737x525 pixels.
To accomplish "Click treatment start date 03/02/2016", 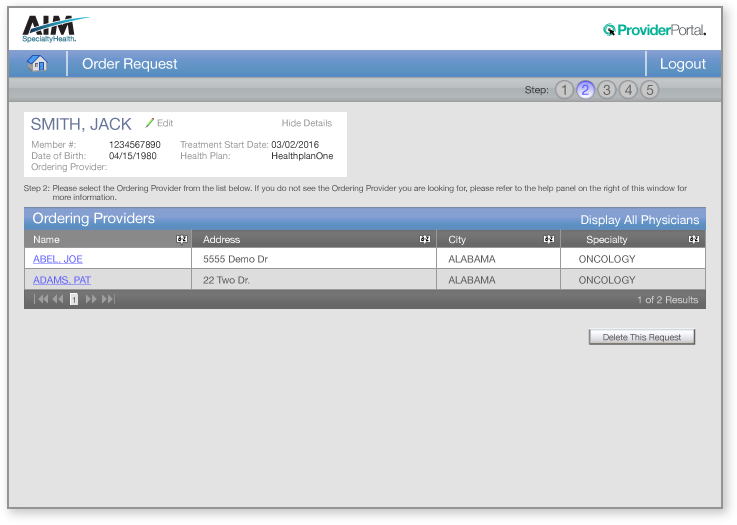I will (x=295, y=145).
